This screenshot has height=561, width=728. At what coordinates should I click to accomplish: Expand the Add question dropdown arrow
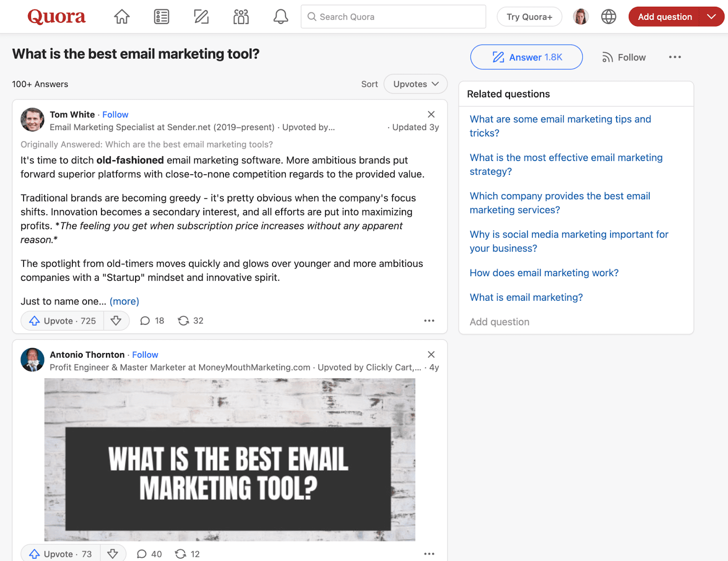pos(711,17)
